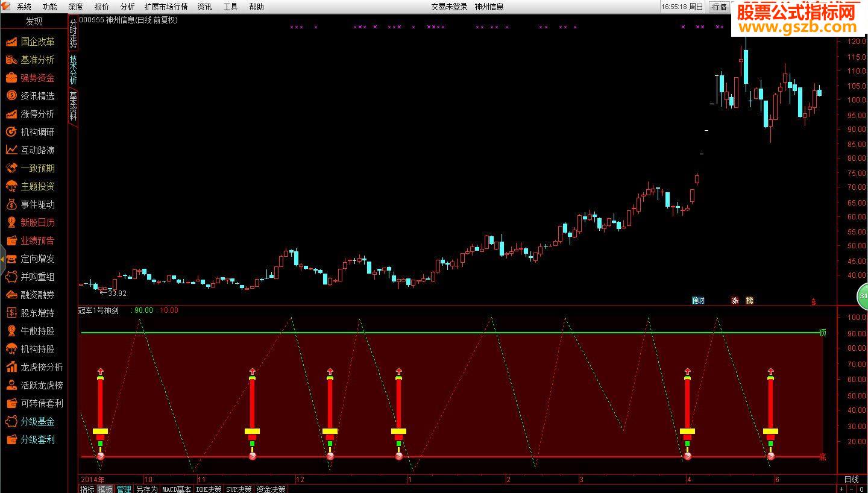Open the 功能 menu
This screenshot has height=493, width=868.
50,7
